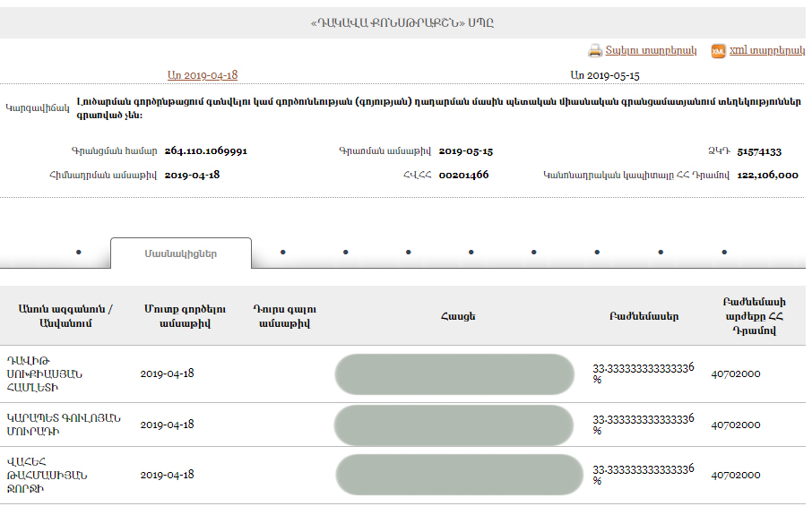Click the Հասցե column header
This screenshot has width=812, height=515.
[458, 316]
